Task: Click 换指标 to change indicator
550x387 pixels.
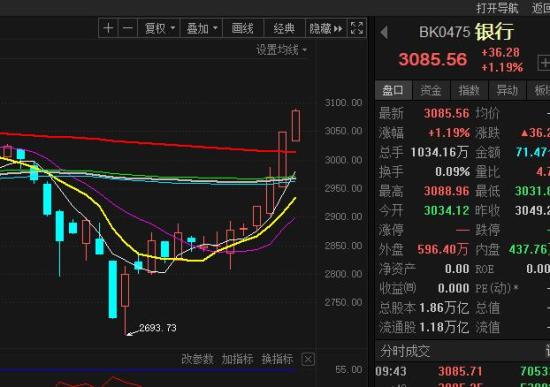Action: coord(277,359)
